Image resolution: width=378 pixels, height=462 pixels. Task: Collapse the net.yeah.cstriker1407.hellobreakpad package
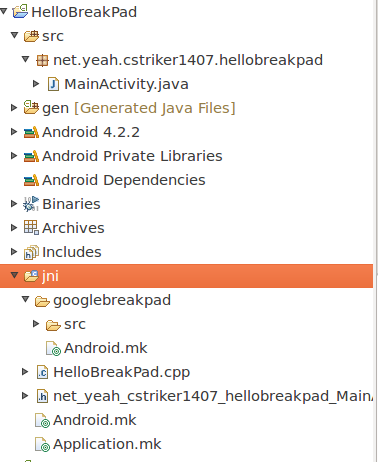(x=25, y=59)
